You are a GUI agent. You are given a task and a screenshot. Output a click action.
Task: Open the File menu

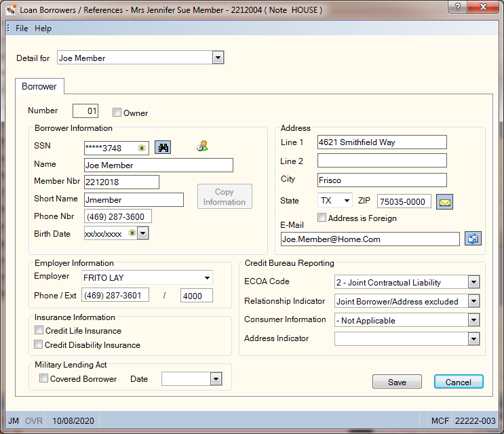point(22,28)
